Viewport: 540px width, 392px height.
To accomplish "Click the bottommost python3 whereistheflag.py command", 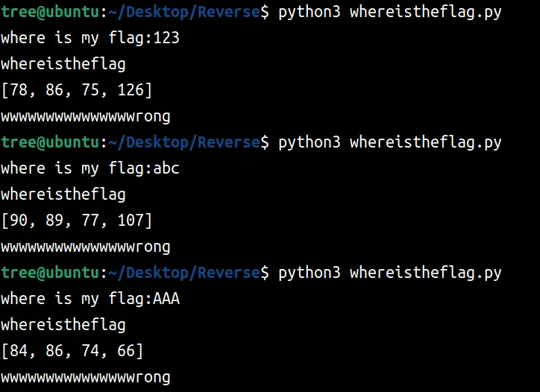I will [x=389, y=273].
